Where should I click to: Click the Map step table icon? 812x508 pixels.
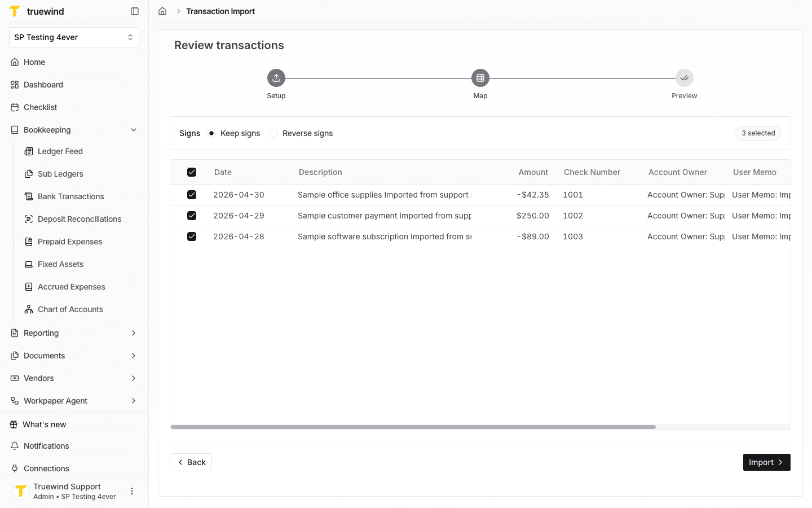480,78
